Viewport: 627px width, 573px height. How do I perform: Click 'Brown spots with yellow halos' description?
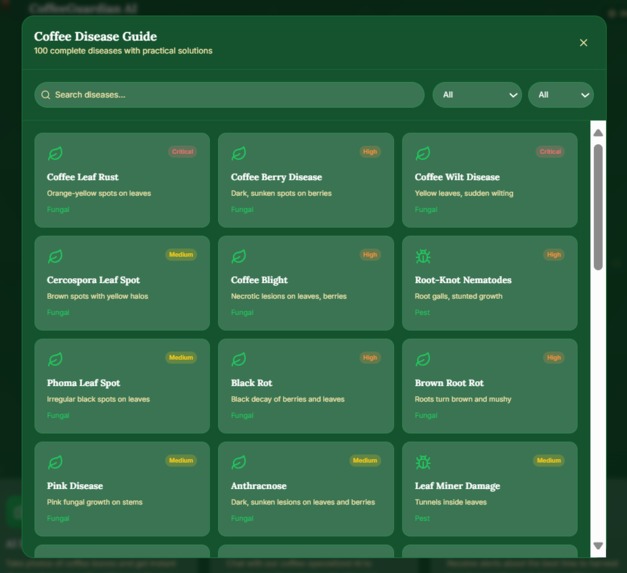point(97,296)
